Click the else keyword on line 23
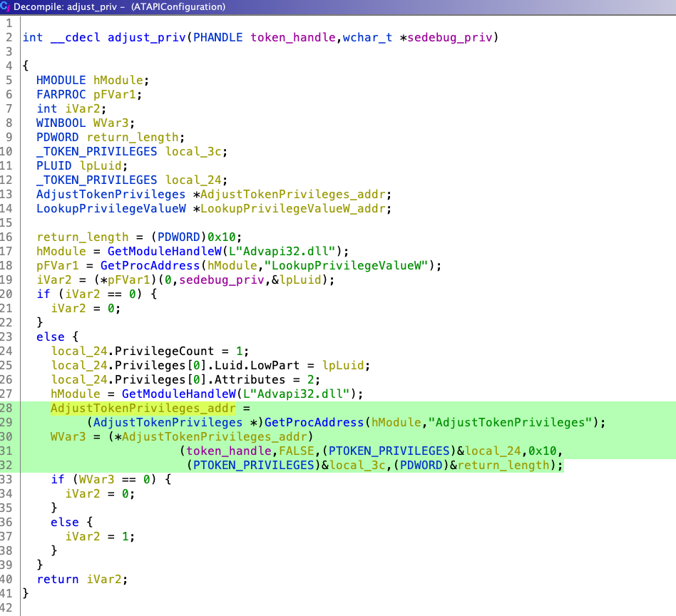 51,337
